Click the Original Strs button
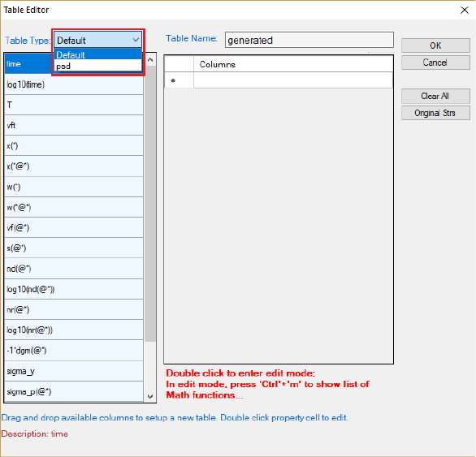Screen dimensions: 476x457 tap(435, 113)
